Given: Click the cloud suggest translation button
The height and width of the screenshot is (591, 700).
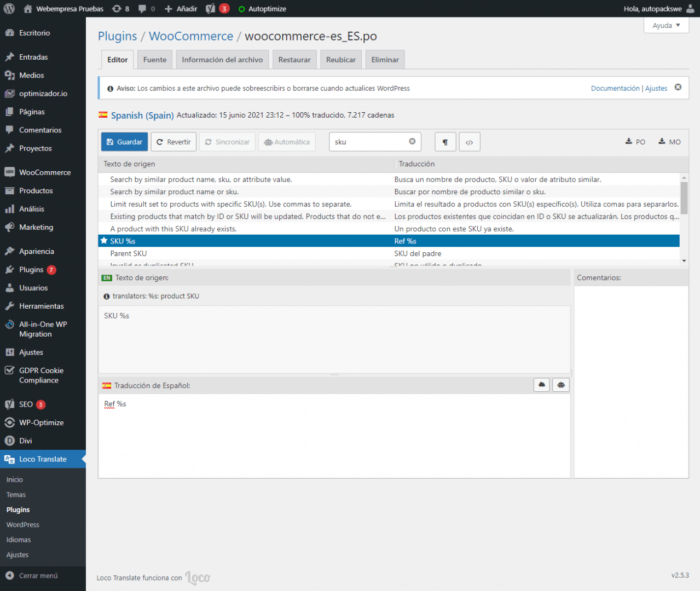Looking at the screenshot, I should pos(542,385).
